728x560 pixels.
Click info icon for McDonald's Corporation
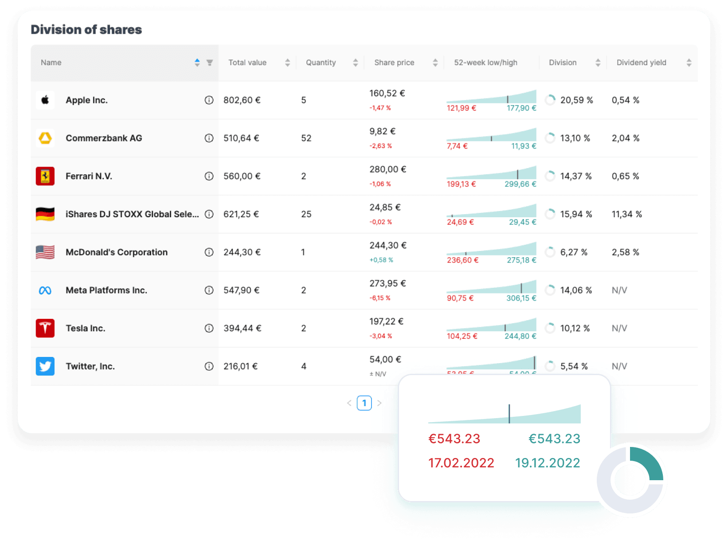[209, 252]
